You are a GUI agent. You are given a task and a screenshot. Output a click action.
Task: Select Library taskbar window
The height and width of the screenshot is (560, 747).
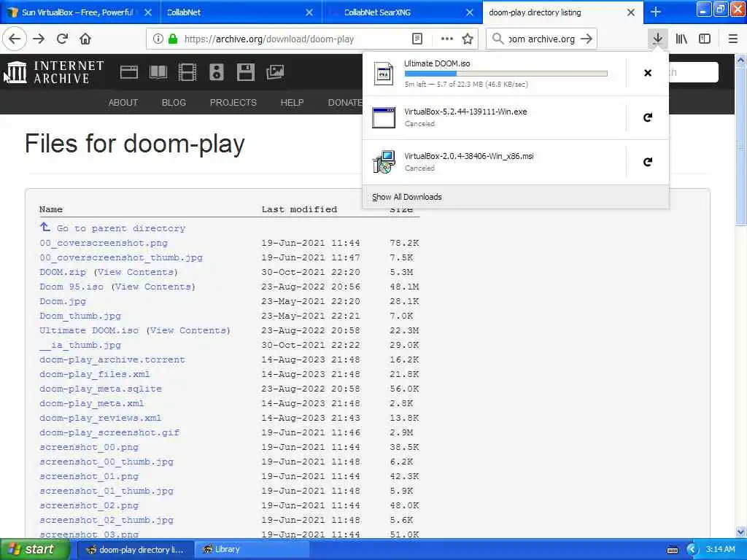point(251,550)
